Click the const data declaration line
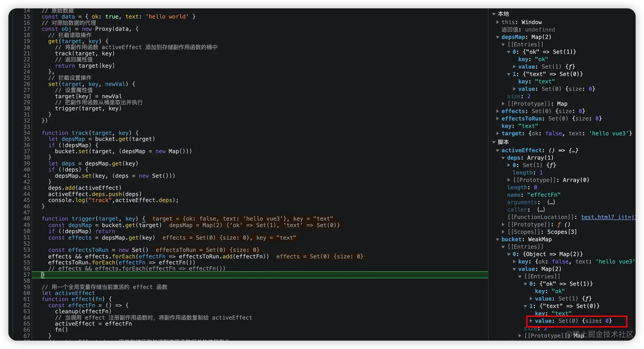 click(118, 17)
